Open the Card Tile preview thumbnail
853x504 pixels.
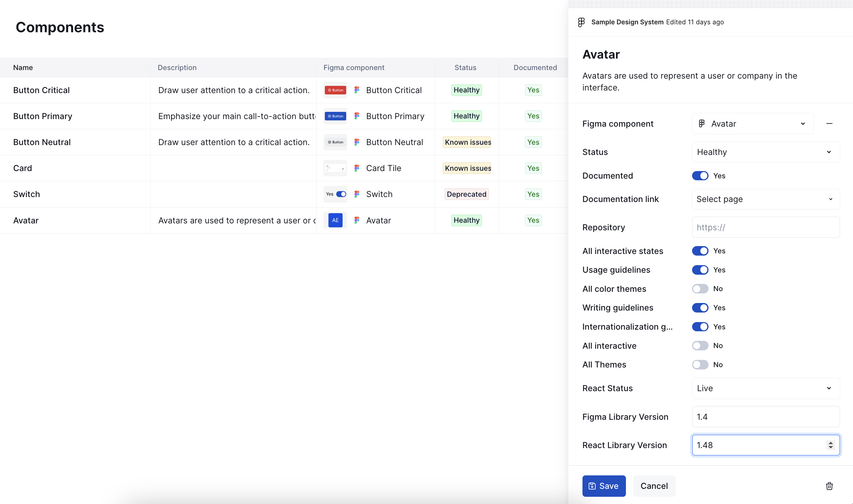(335, 168)
